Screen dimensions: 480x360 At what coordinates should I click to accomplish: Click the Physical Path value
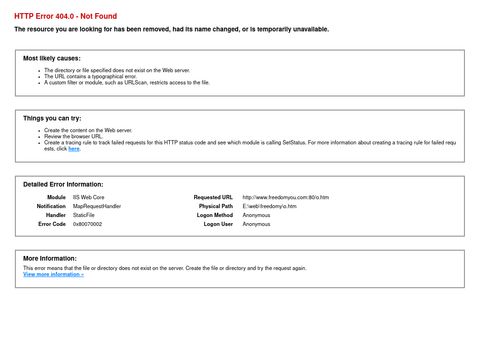click(269, 206)
